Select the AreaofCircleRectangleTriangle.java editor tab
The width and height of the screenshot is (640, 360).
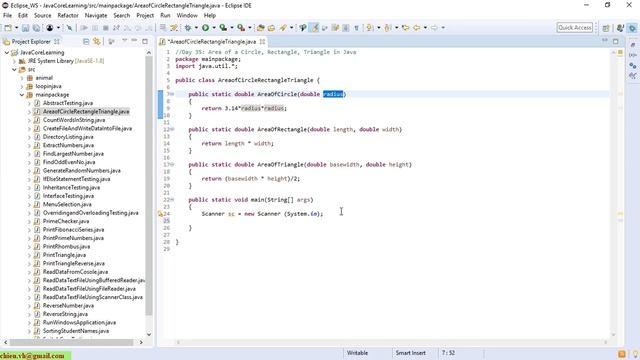pos(212,42)
